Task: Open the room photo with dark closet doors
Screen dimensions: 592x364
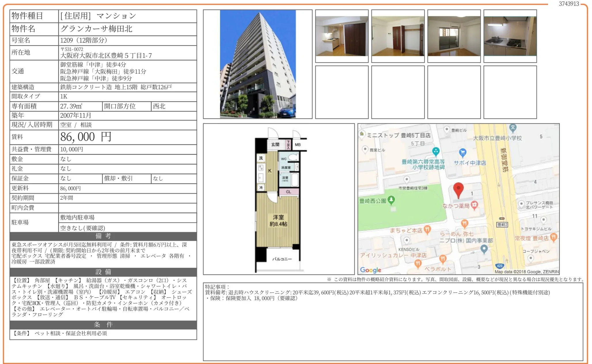Action: click(342, 36)
